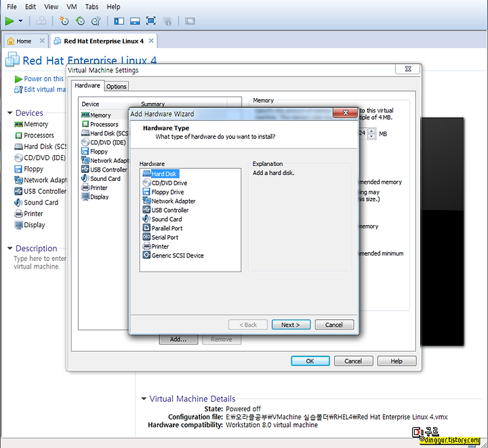The width and height of the screenshot is (488, 448).
Task: Collapse the Description section
Action: [10, 248]
